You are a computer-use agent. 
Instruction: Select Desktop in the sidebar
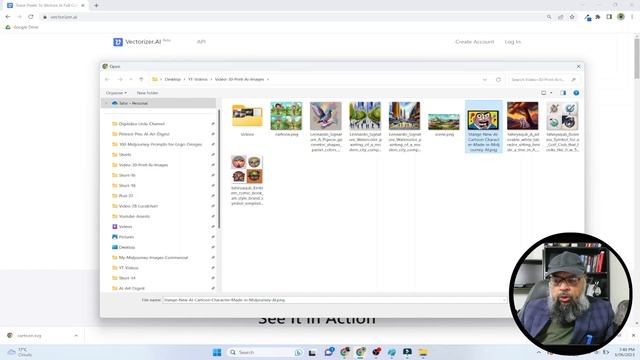tap(127, 247)
